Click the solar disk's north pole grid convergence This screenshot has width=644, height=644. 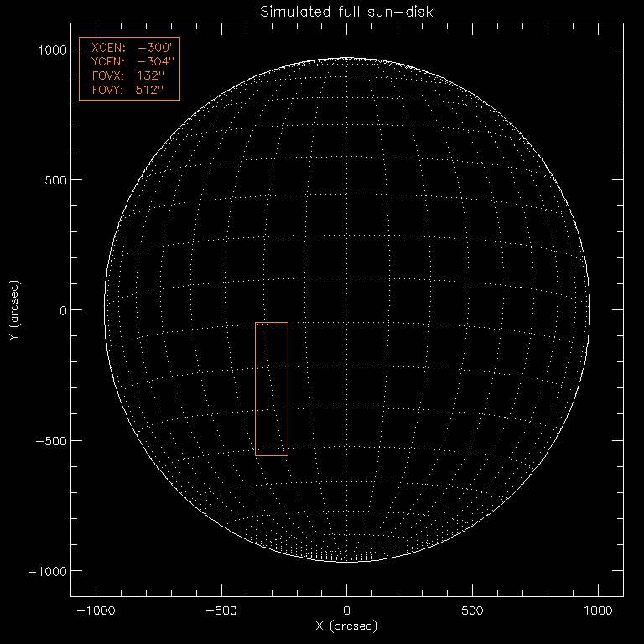[347, 60]
